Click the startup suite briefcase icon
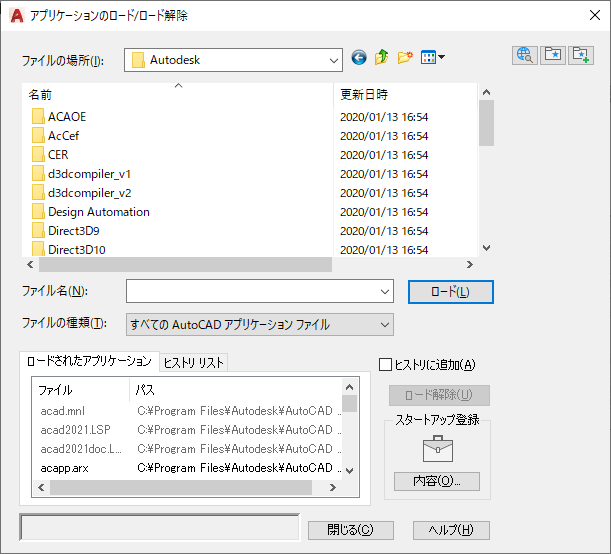 (x=438, y=449)
